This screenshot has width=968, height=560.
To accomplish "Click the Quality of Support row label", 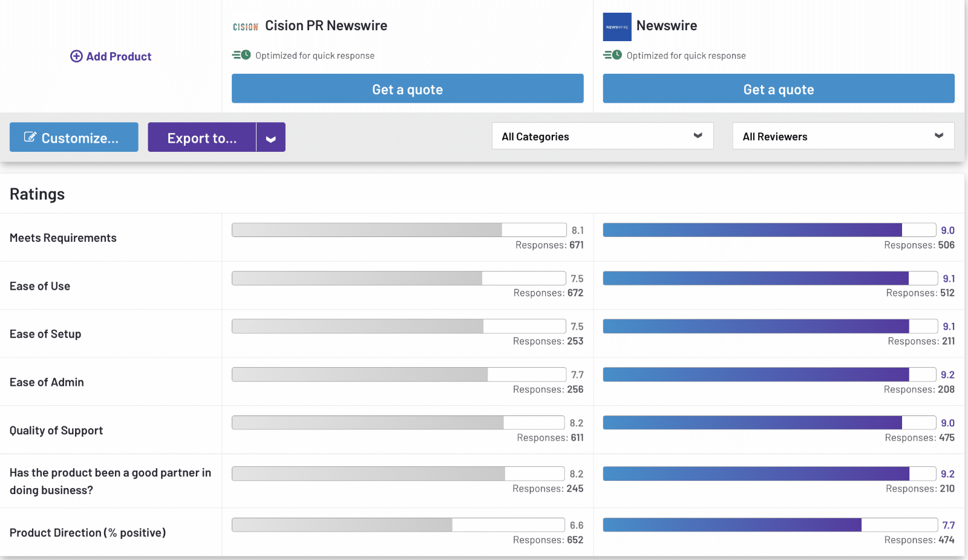I will point(56,431).
